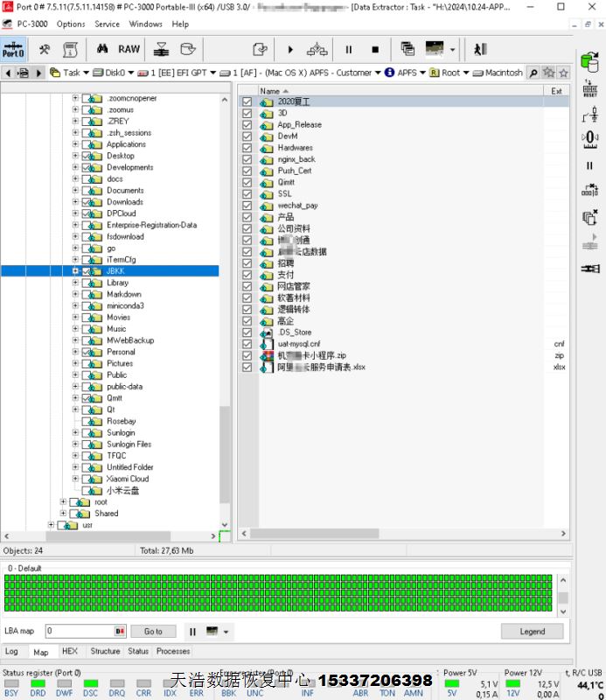Uncheck the uat-mysql.cnf file checkbox

247,345
